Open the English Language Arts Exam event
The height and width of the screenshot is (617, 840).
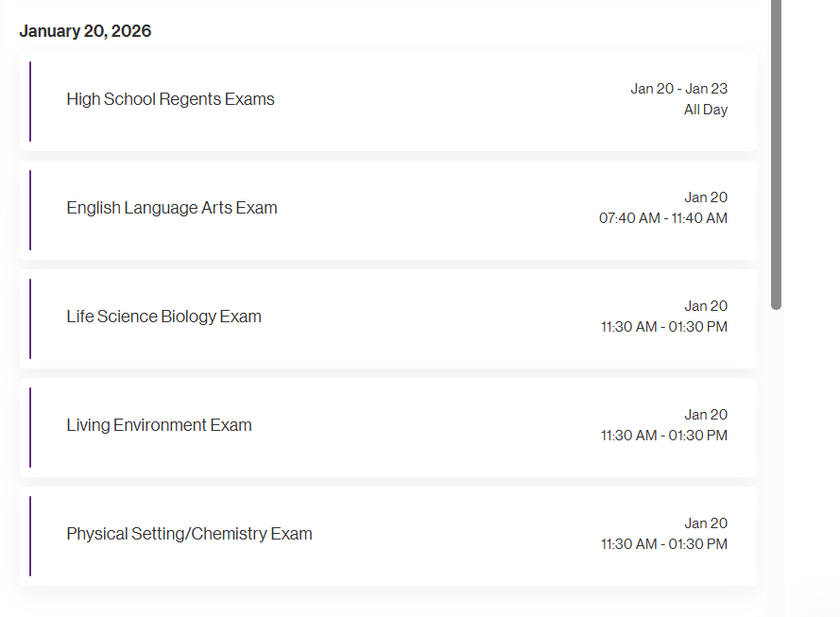coord(172,208)
